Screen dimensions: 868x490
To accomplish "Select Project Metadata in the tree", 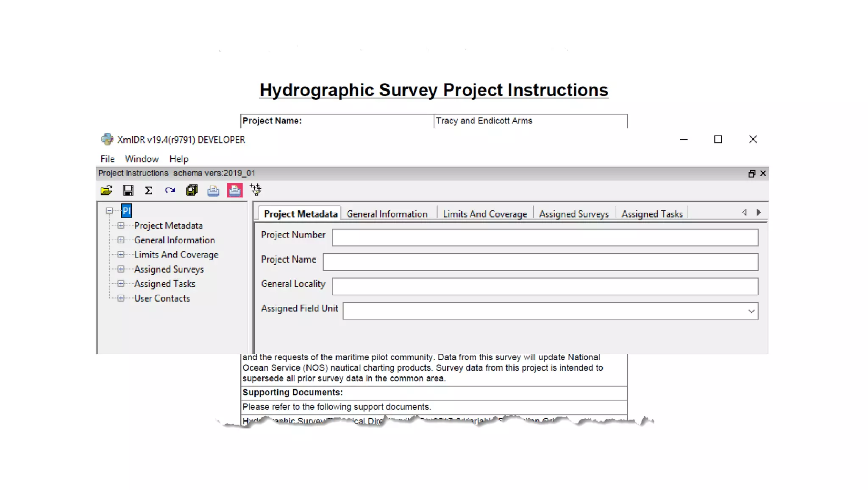I will pos(168,226).
